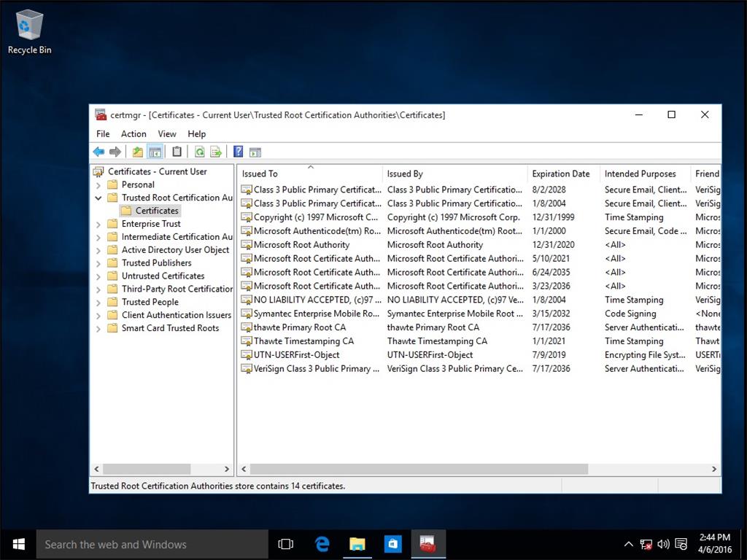Click the Enterprise Trust folder icon

tap(112, 224)
